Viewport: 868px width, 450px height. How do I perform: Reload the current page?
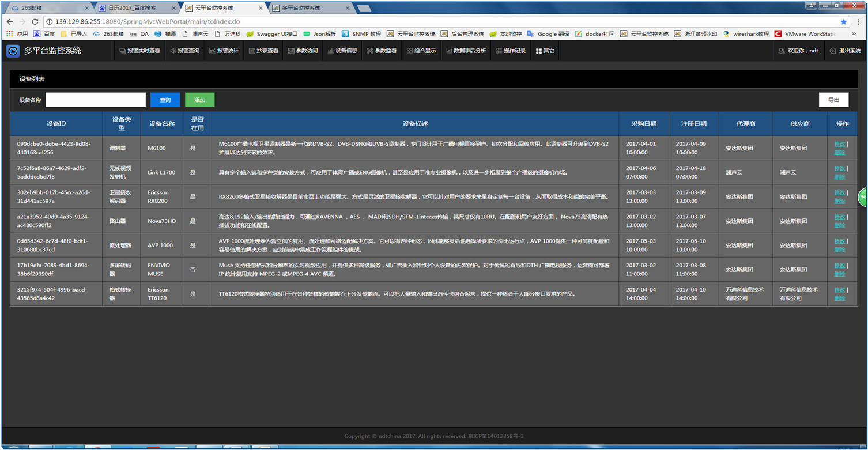tap(35, 22)
